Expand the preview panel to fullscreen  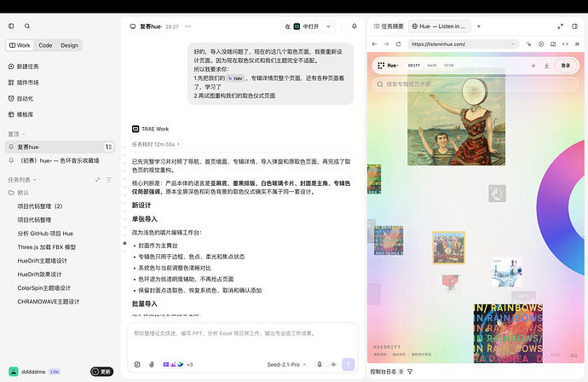(x=560, y=26)
